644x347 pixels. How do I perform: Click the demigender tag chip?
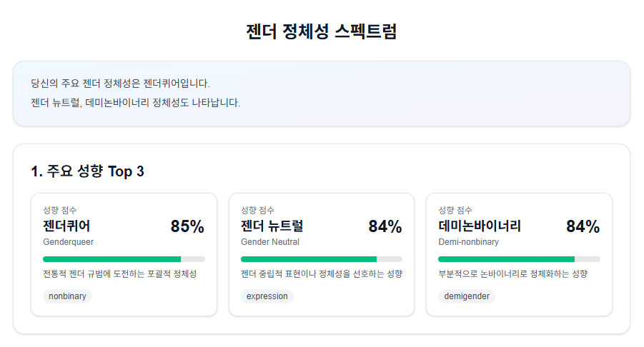pos(466,296)
